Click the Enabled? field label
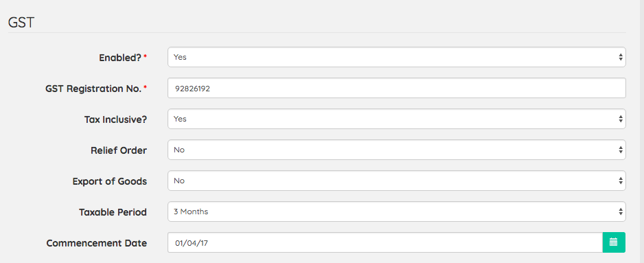Screen dimensions: 644x263 120,58
